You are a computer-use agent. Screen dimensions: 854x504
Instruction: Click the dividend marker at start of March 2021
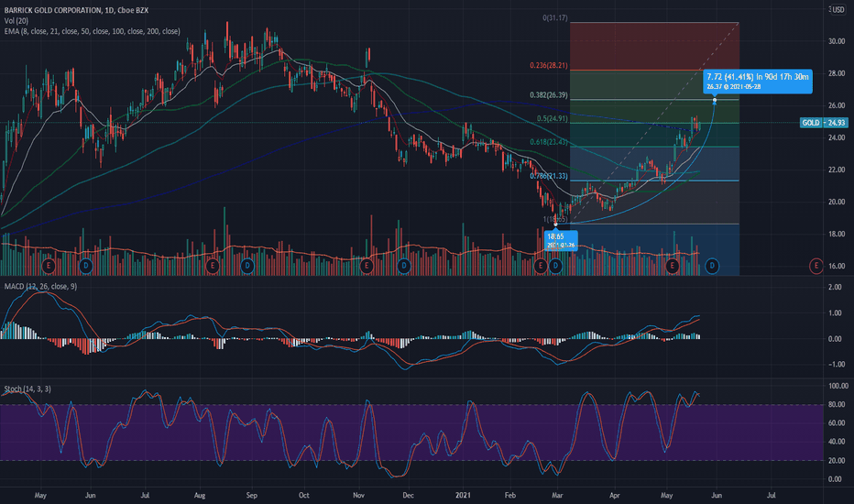pyautogui.click(x=555, y=266)
